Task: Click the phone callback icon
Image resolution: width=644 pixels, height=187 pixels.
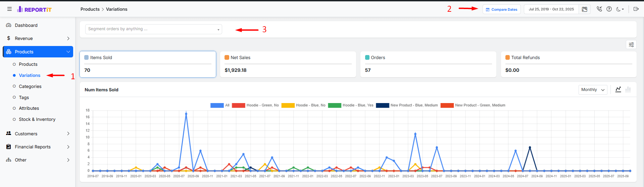Action: pyautogui.click(x=599, y=9)
